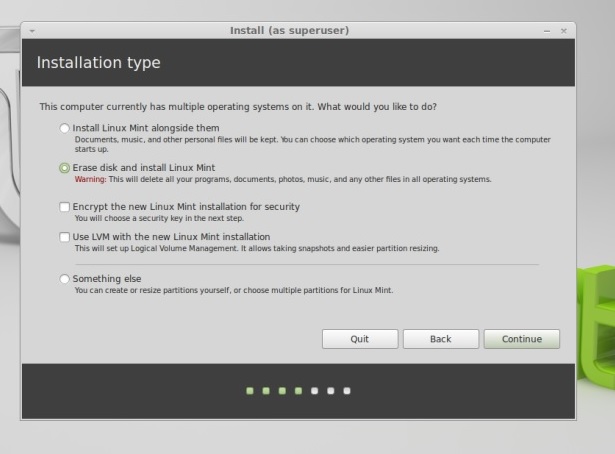Click the red Warning label text
615x454 pixels.
(90, 179)
